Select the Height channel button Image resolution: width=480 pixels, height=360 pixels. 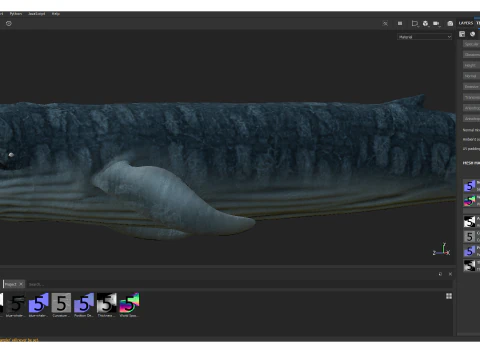pyautogui.click(x=471, y=65)
